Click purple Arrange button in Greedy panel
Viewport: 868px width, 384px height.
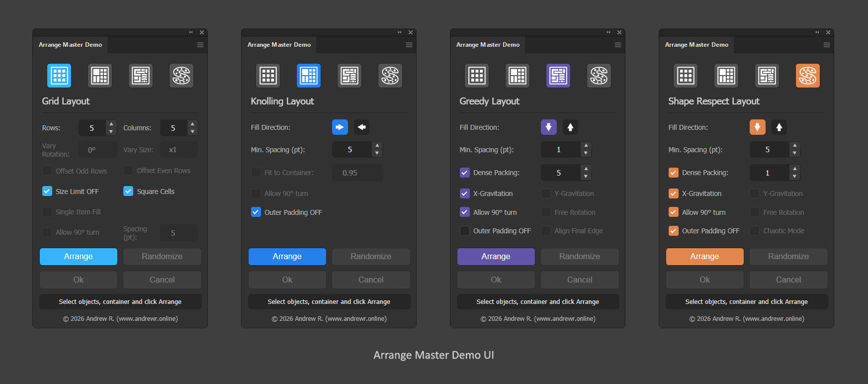point(496,257)
